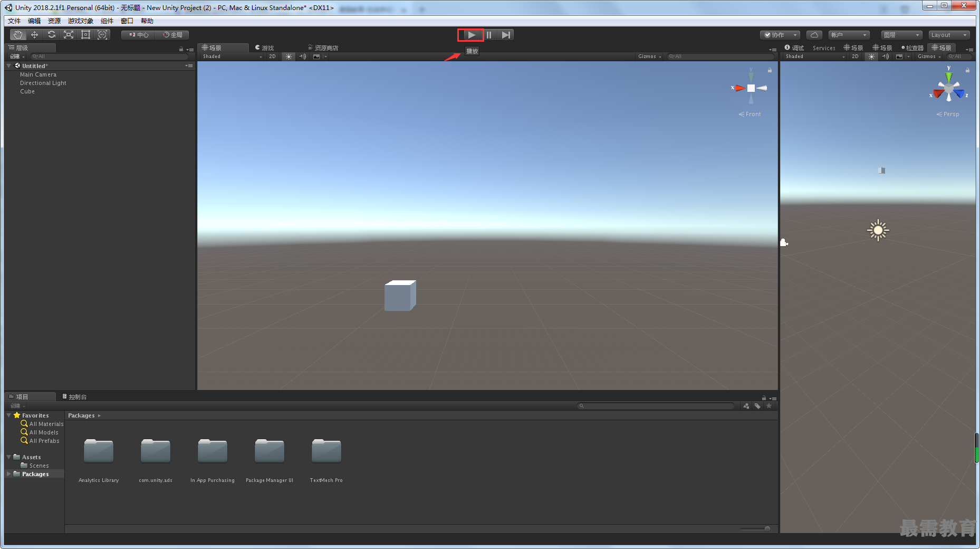Open the Package Manager UI folder
Viewport: 980px width, 549px height.
(x=270, y=452)
